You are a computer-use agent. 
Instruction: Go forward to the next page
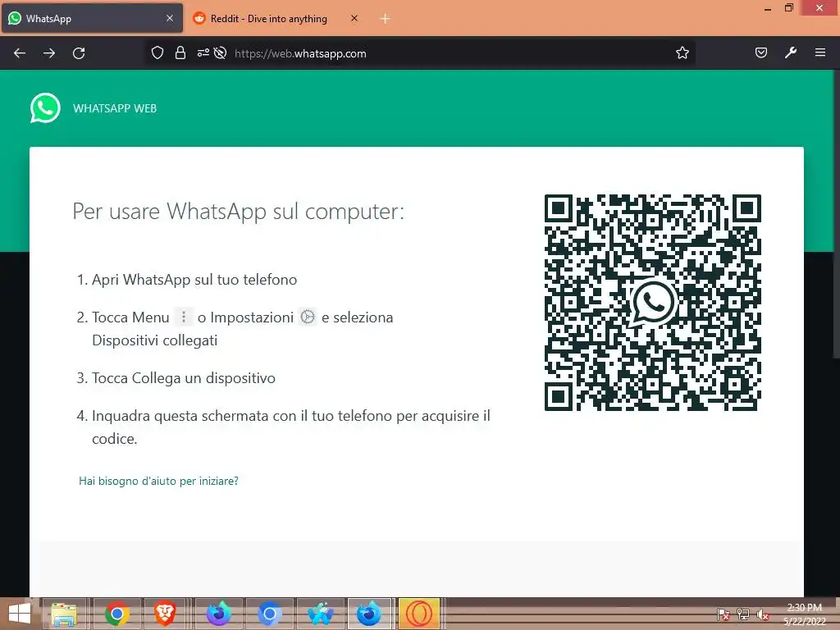pyautogui.click(x=49, y=53)
